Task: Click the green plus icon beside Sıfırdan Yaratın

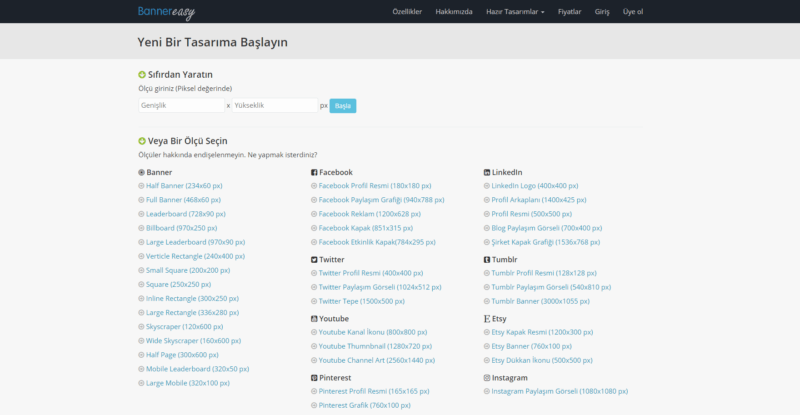Action: [x=142, y=74]
